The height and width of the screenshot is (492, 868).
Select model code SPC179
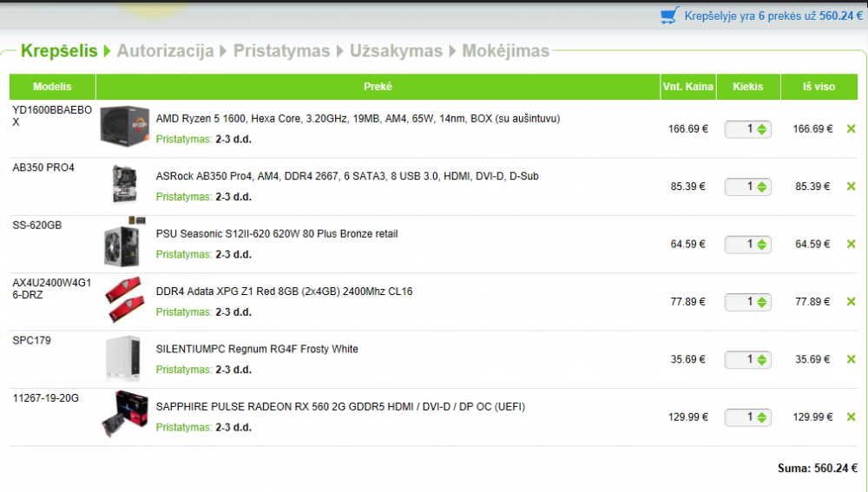click(31, 340)
